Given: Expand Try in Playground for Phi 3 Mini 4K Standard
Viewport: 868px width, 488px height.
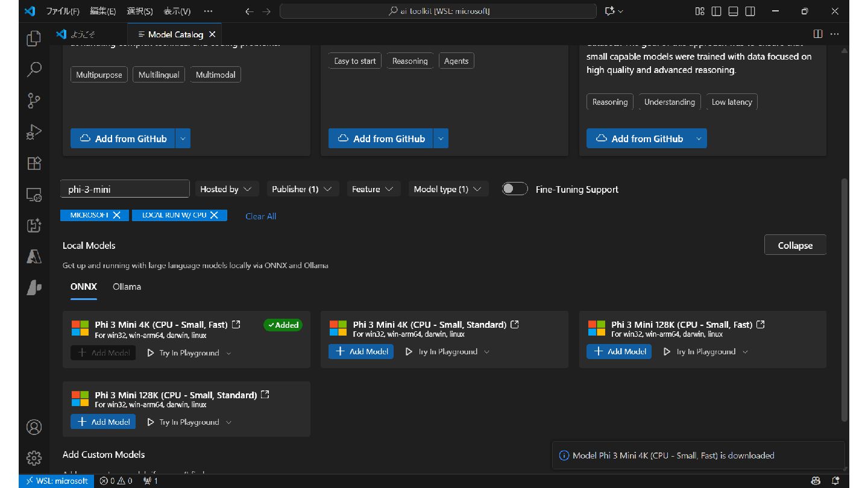Looking at the screenshot, I should (x=487, y=352).
